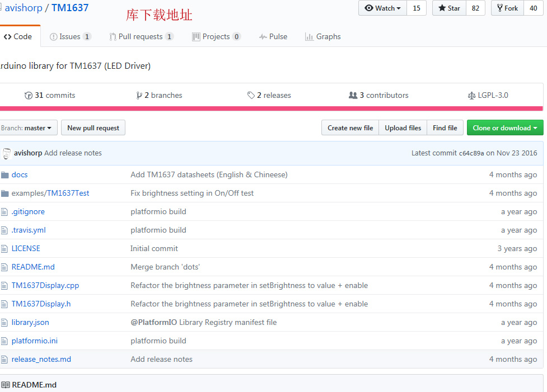Click the avishorp avatar image
The width and height of the screenshot is (547, 392).
point(7,153)
